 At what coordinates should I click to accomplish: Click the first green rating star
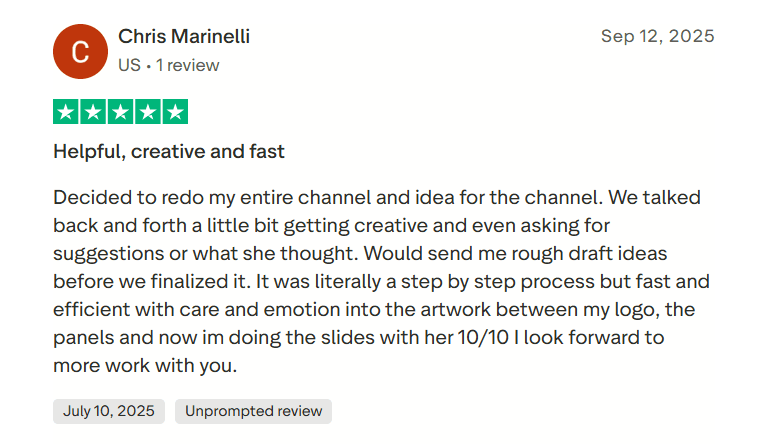[66, 112]
